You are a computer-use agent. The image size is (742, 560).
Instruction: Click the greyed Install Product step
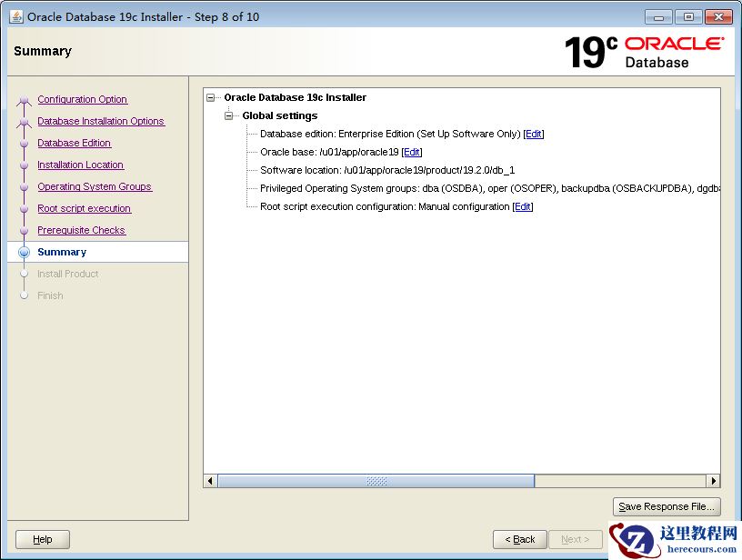pyautogui.click(x=67, y=274)
